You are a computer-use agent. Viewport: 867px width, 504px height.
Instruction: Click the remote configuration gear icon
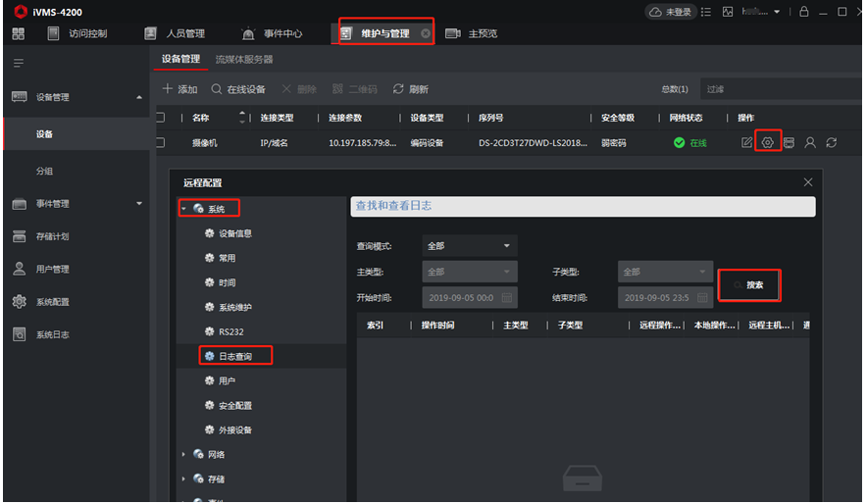pos(768,143)
